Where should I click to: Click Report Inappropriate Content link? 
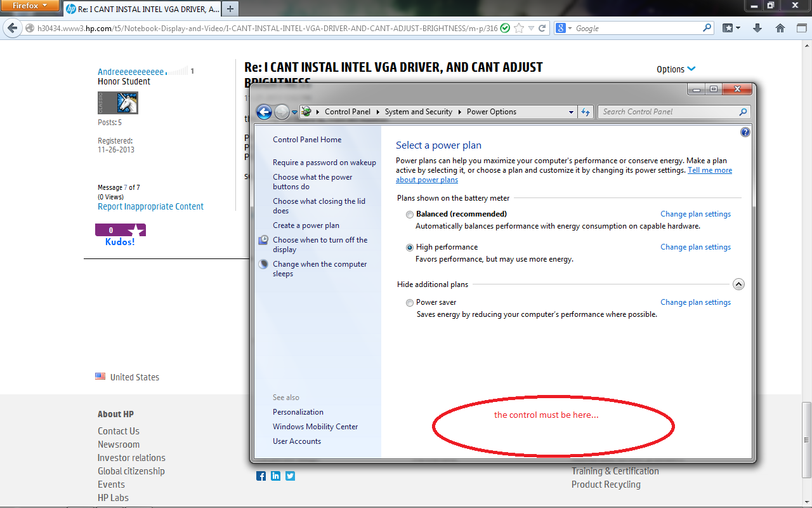[150, 206]
